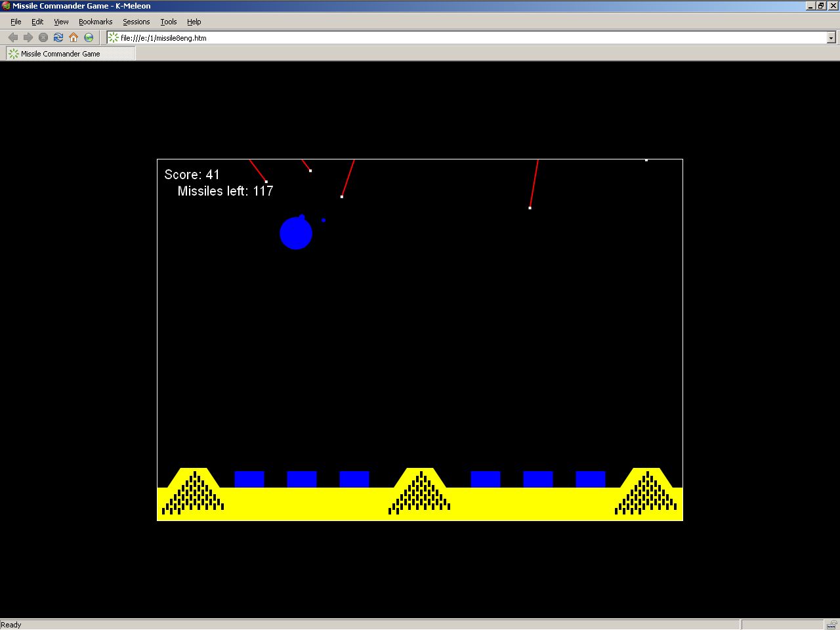Click the Forward navigation arrow
Viewport: 840px width, 630px height.
(28, 37)
